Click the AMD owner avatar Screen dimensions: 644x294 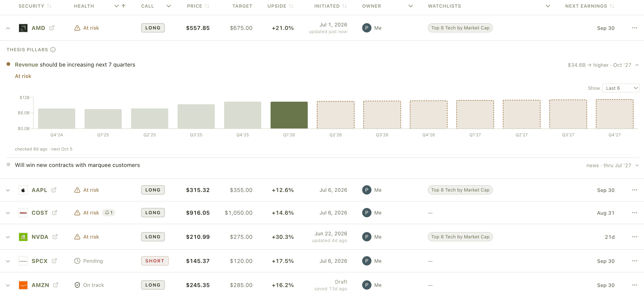point(367,28)
